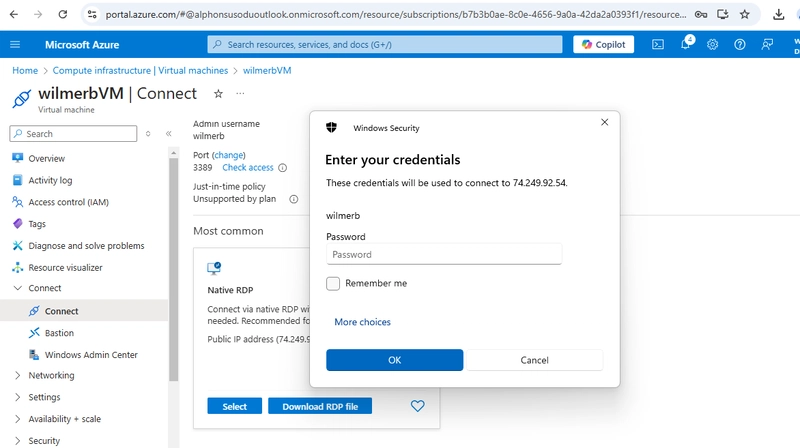Favorite Native RDP with the heart icon
The height and width of the screenshot is (448, 800).
(x=417, y=406)
